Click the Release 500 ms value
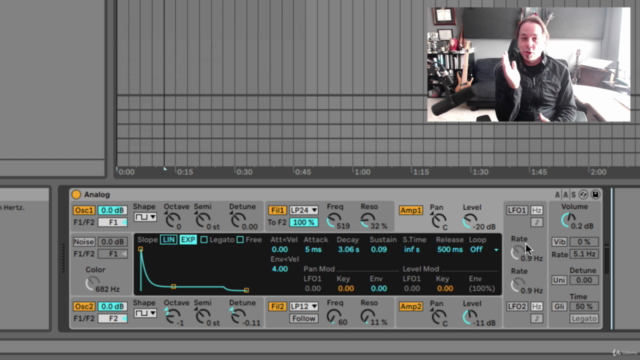Screen dimensions: 640x360 click(x=450, y=249)
